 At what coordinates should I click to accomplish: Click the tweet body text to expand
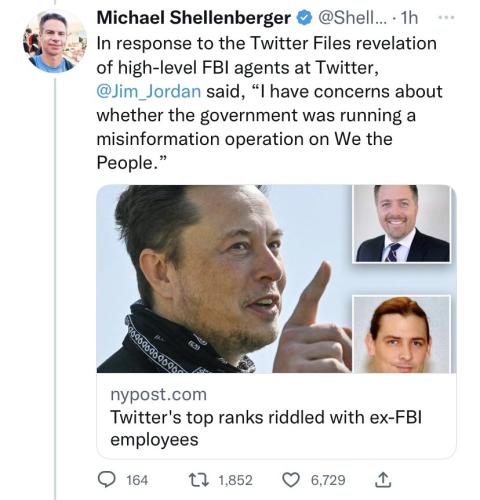(x=269, y=103)
